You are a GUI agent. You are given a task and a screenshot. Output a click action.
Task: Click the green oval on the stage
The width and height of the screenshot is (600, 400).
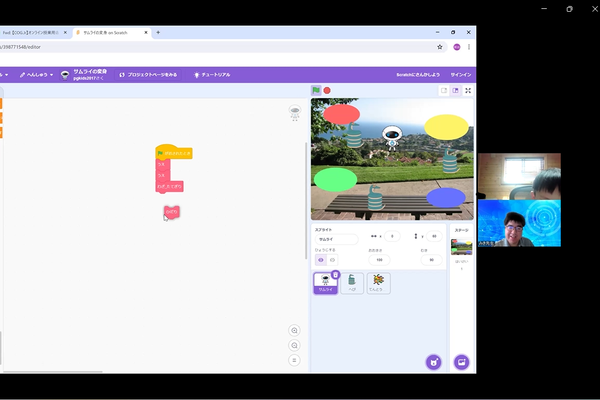335,179
